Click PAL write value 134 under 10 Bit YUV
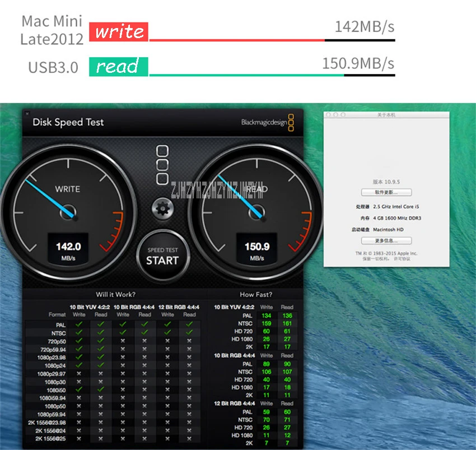 [x=266, y=316]
